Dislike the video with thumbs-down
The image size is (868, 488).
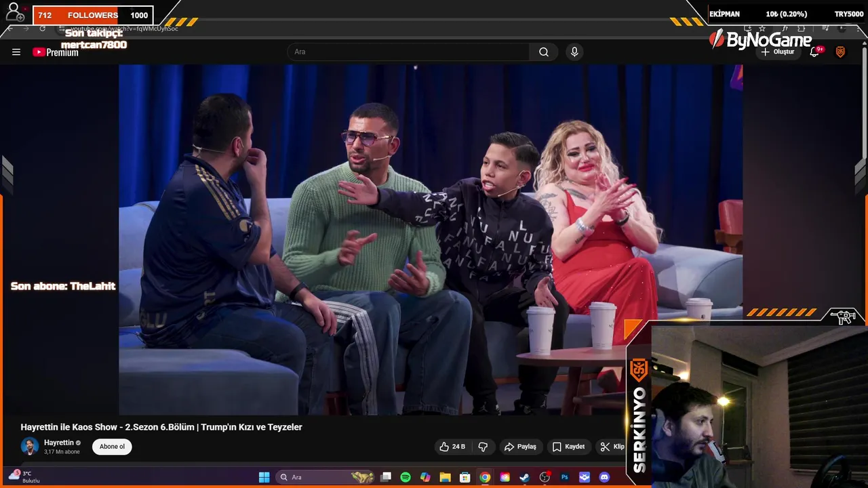tap(483, 447)
